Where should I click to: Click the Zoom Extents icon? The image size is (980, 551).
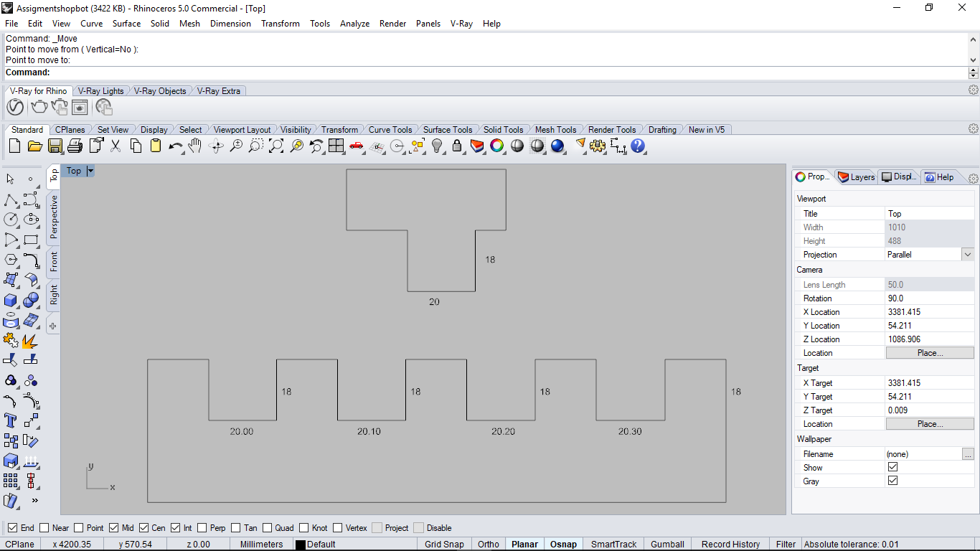coord(275,146)
